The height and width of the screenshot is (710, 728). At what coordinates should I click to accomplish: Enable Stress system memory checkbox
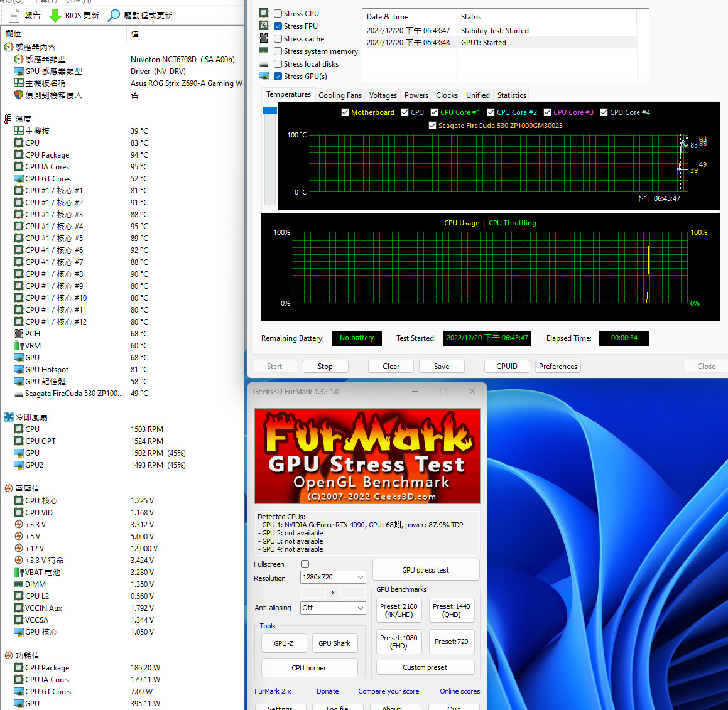click(x=278, y=51)
